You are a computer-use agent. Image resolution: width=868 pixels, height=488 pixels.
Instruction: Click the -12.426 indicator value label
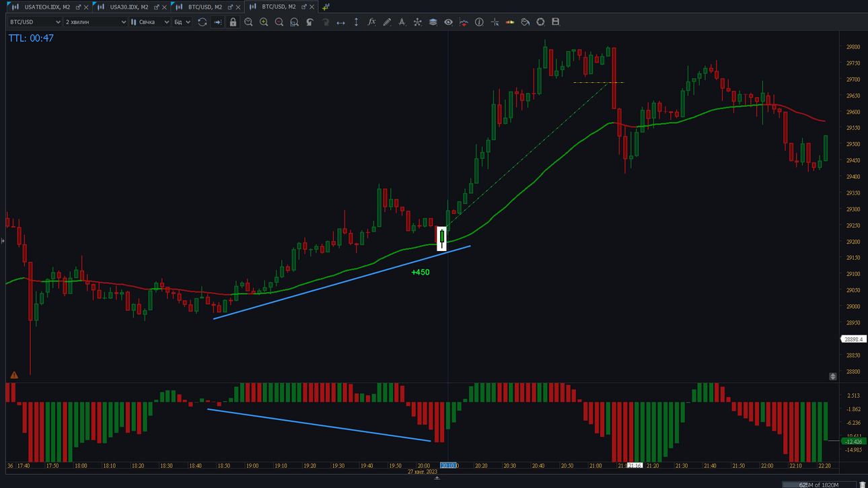853,442
